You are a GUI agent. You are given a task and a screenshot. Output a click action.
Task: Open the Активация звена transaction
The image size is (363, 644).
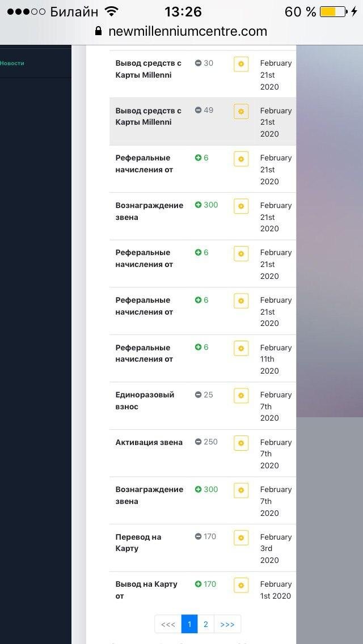[149, 442]
